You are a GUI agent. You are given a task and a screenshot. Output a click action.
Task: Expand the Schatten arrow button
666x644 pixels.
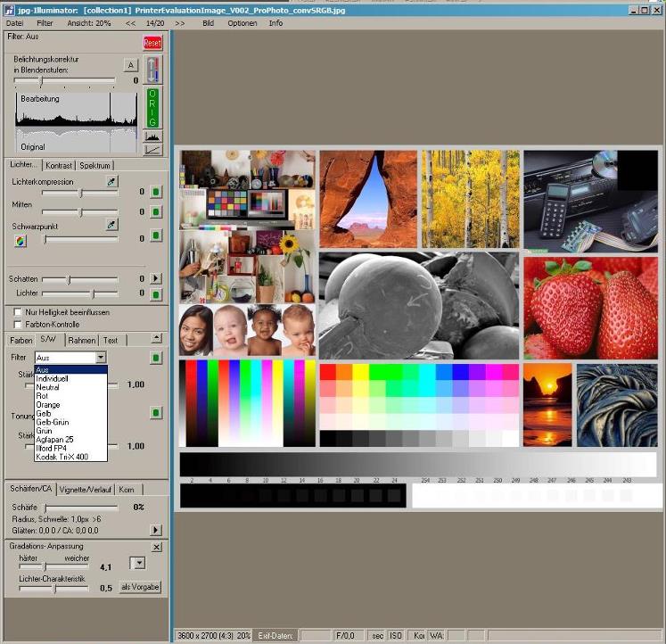[x=155, y=279]
